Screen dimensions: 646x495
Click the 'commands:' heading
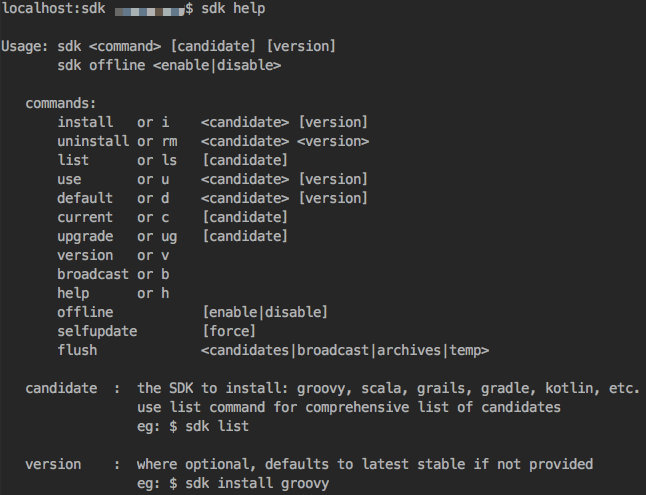coord(61,103)
